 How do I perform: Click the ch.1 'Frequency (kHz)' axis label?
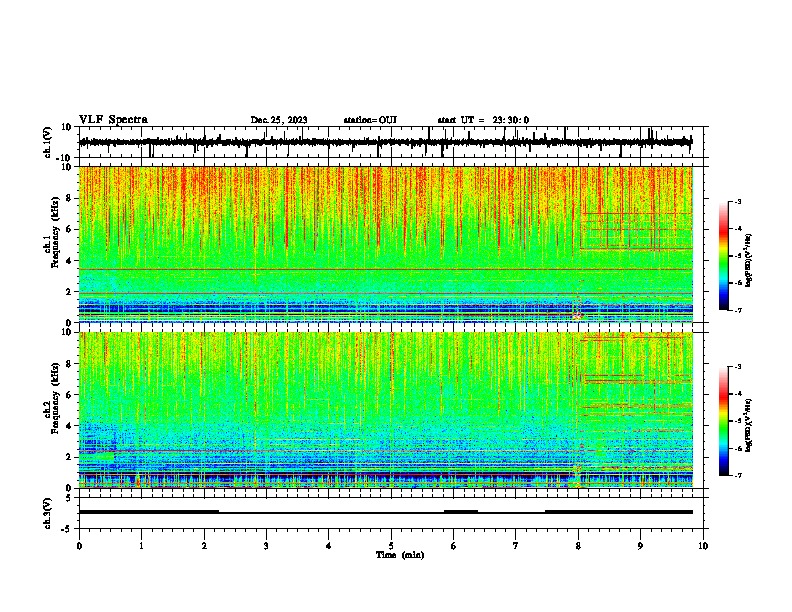click(x=55, y=232)
